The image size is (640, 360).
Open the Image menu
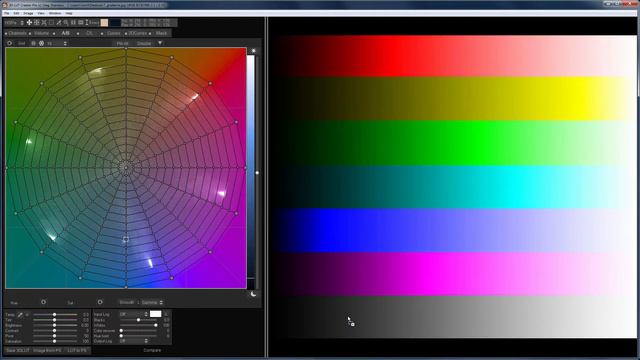point(28,13)
